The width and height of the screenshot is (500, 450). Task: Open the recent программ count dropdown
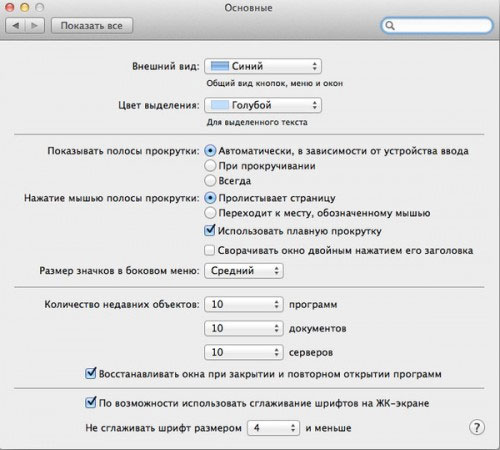point(244,304)
